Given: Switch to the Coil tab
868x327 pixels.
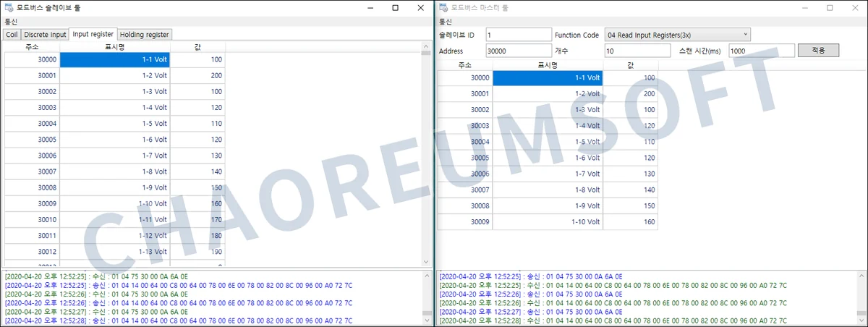Looking at the screenshot, I should click(12, 34).
